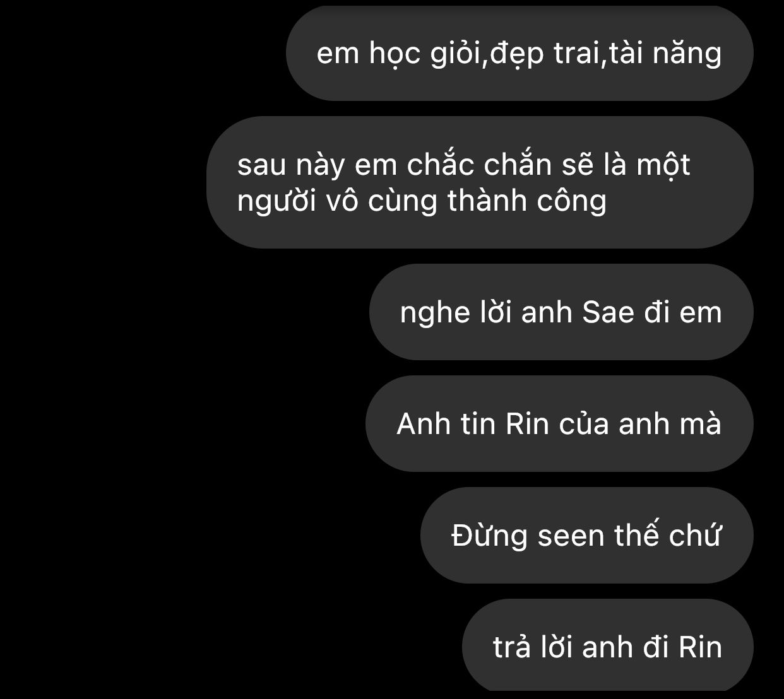The height and width of the screenshot is (699, 784).
Task: Select the 'Đừng seen thế chứ' message bubble
Action: coord(587,536)
